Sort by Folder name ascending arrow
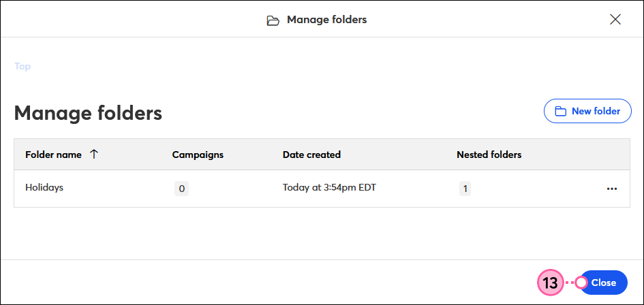Screen dimensions: 644x305 [x=94, y=155]
